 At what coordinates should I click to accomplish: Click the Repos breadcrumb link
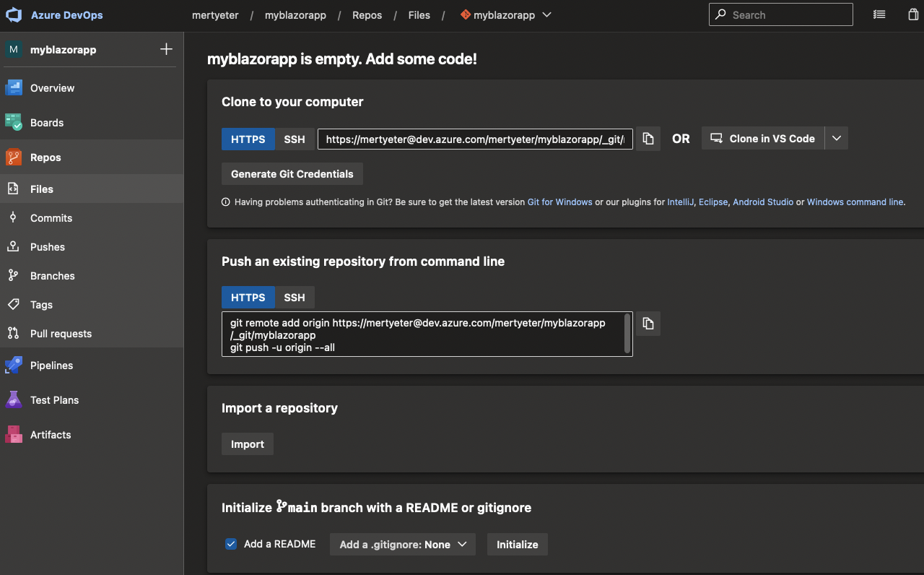pos(367,15)
